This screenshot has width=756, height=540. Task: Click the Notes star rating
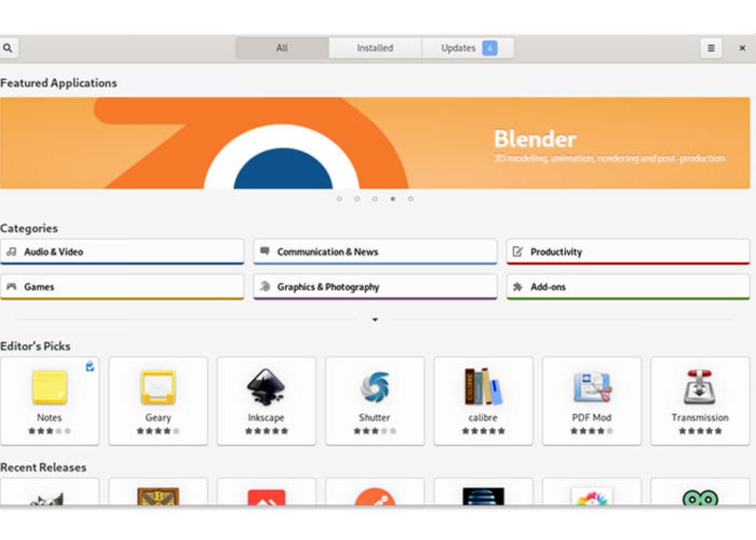click(x=50, y=431)
